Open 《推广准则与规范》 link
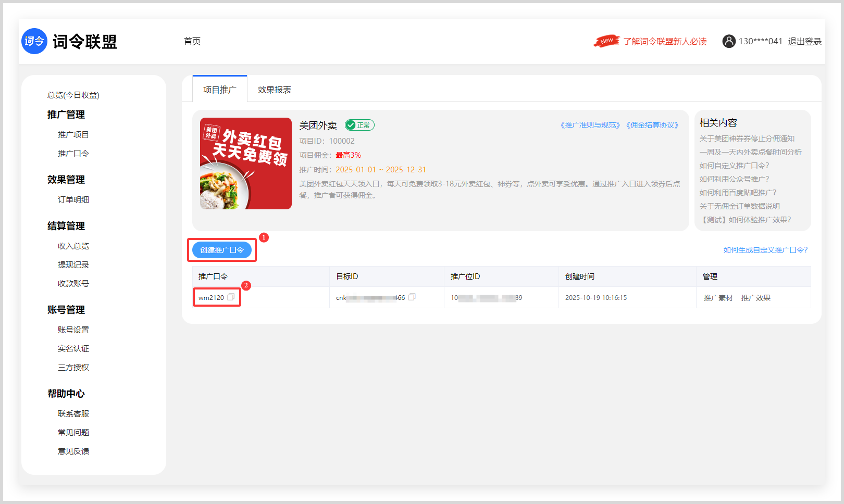Screen dimensions: 844x504 click(x=590, y=125)
